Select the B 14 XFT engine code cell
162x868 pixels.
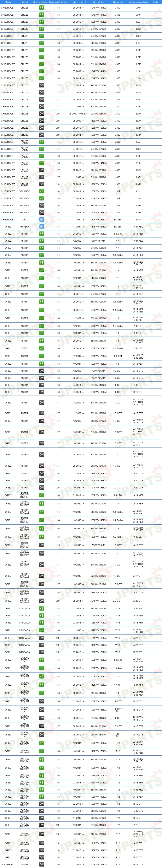tap(138, 685)
